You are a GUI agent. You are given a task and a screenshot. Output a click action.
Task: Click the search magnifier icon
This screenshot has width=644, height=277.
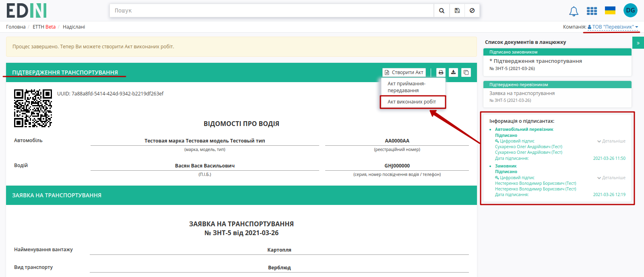click(x=442, y=10)
